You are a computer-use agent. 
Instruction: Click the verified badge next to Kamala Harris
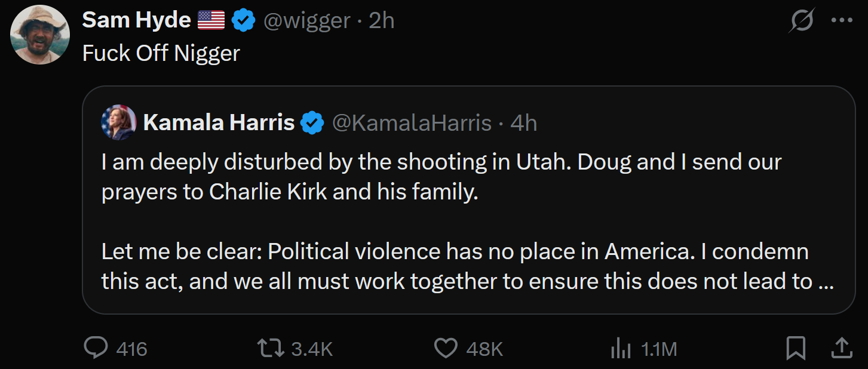pos(312,123)
